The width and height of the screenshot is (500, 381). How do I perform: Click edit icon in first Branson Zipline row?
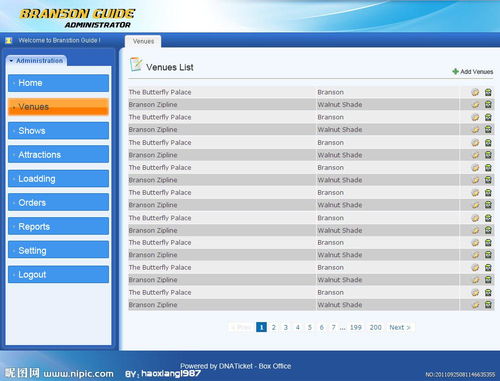(475, 105)
